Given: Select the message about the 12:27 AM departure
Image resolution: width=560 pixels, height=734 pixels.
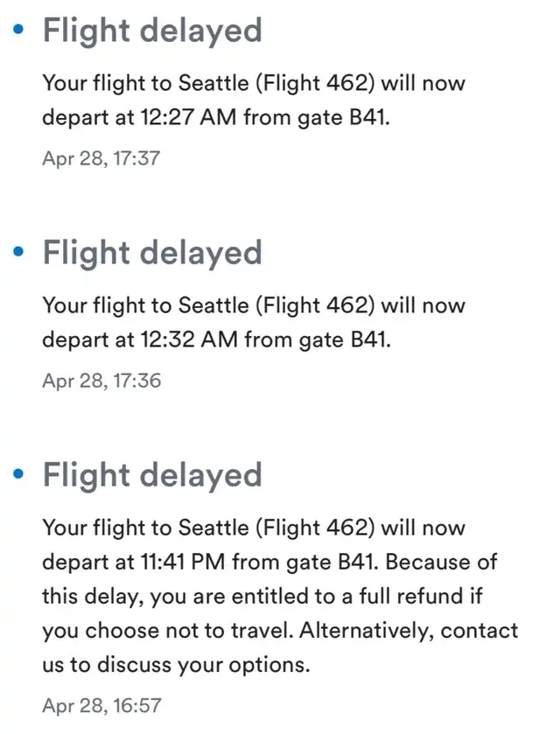Looking at the screenshot, I should [x=254, y=100].
